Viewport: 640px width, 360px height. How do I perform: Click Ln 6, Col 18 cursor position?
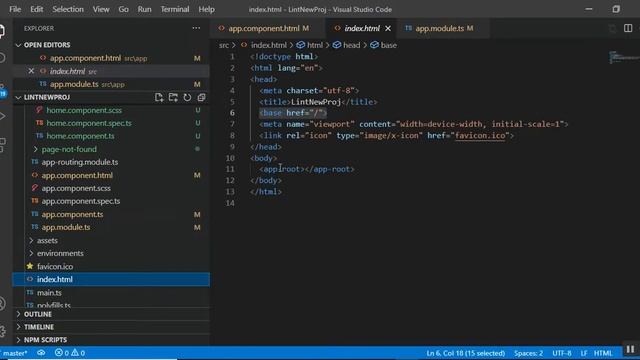click(x=466, y=353)
